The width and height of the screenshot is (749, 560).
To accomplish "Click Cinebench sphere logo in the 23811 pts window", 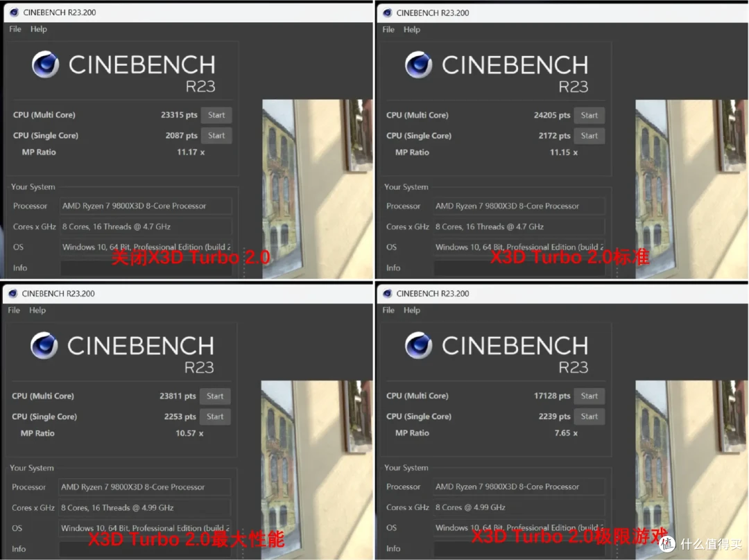I will tap(44, 346).
